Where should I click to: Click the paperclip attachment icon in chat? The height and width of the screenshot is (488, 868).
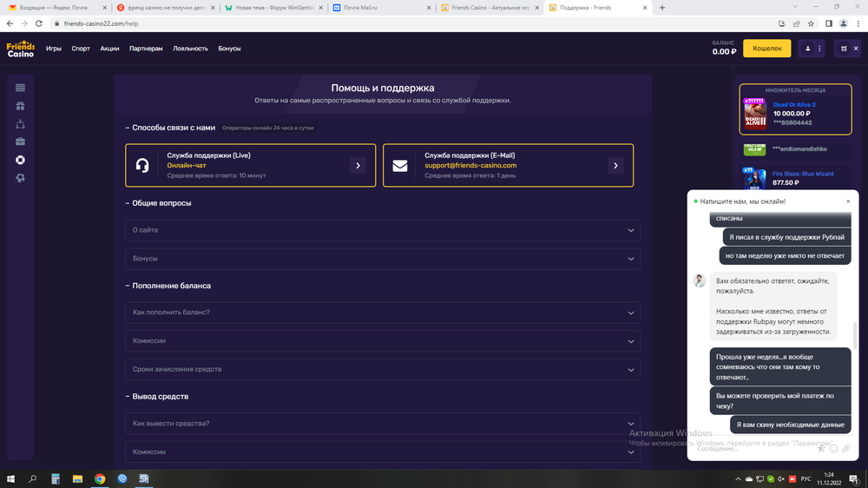(x=846, y=448)
